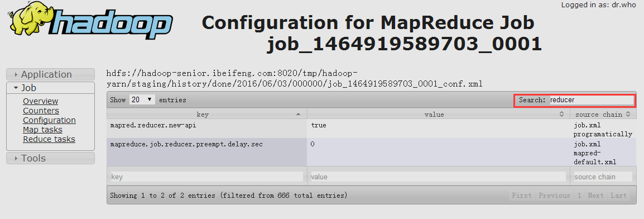The image size is (644, 219).
Task: Click the source chain filter field
Action: tap(603, 177)
